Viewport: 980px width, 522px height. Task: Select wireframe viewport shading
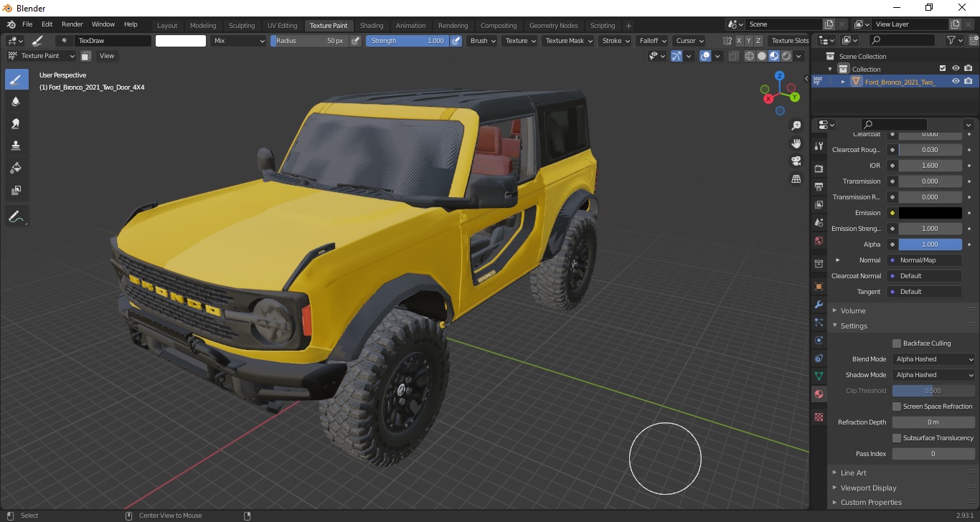[750, 56]
